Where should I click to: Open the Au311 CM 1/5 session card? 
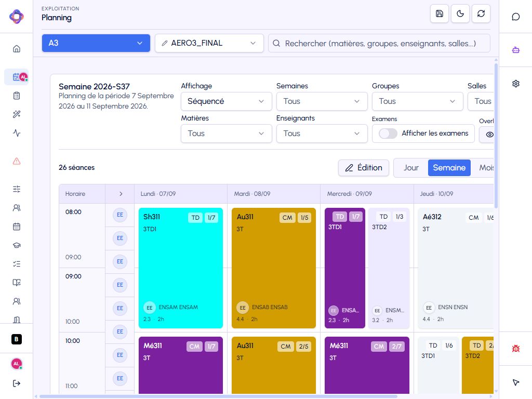(274, 268)
